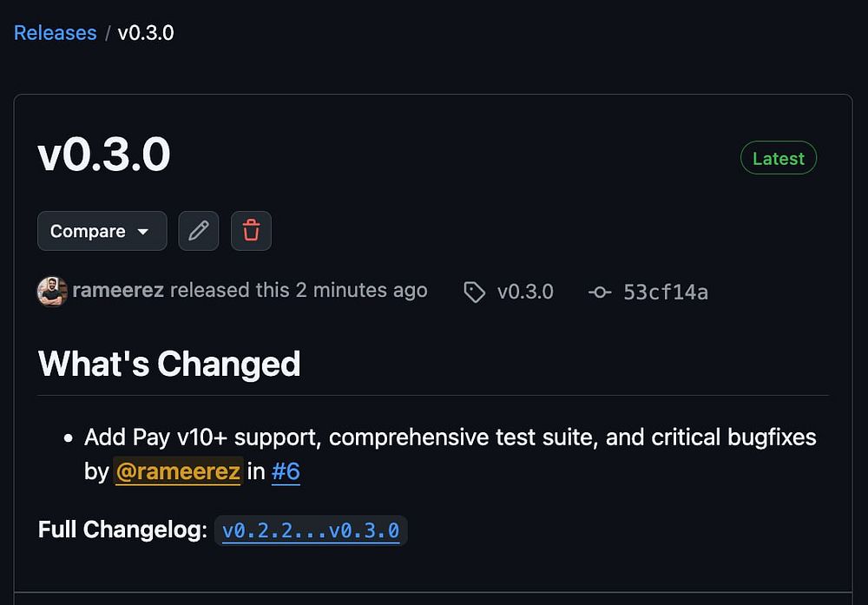
Task: Open the v0.2.2...v0.3.0 changelog comparison
Action: [x=311, y=530]
